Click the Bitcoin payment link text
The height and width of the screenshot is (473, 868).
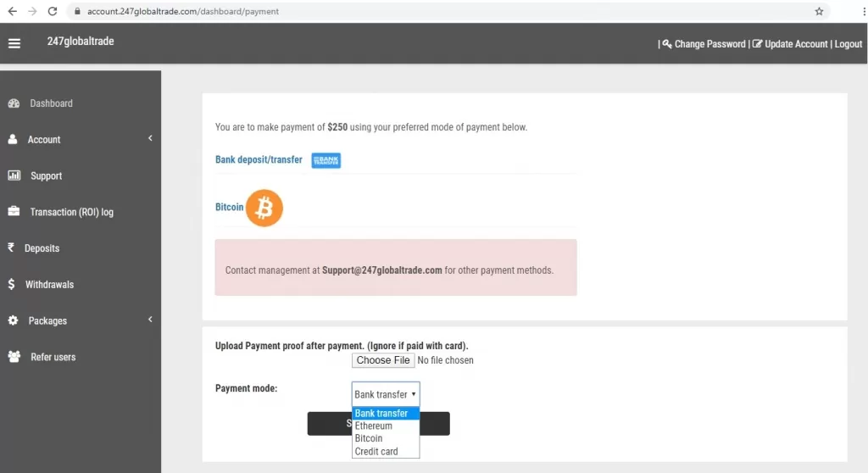click(x=229, y=207)
